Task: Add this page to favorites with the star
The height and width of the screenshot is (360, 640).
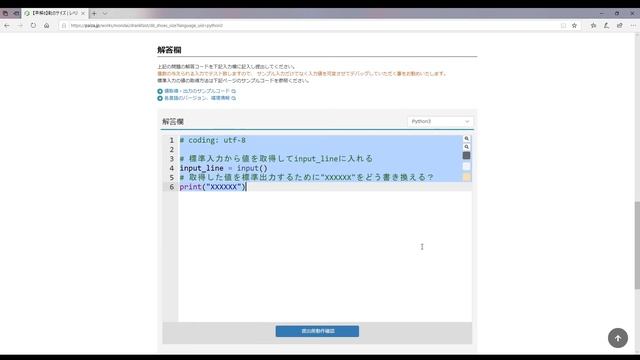Action: click(574, 25)
